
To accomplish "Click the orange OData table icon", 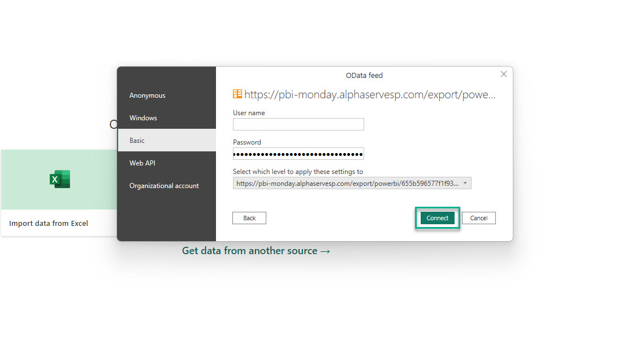I will pos(237,94).
